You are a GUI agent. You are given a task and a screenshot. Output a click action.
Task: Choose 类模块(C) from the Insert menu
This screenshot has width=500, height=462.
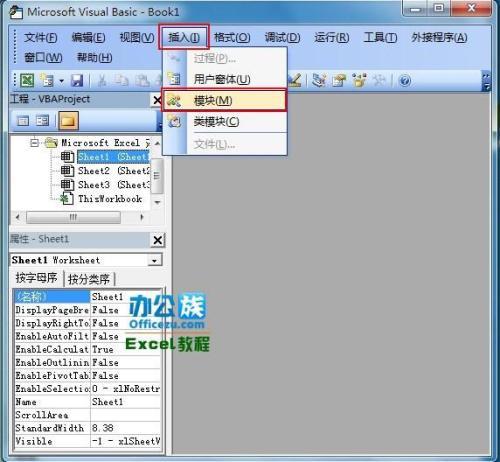click(224, 121)
